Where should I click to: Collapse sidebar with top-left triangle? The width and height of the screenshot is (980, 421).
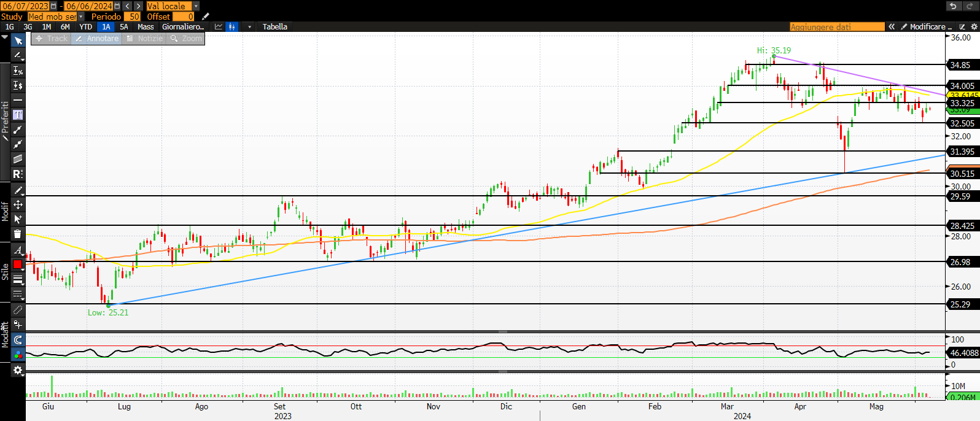tap(5, 37)
